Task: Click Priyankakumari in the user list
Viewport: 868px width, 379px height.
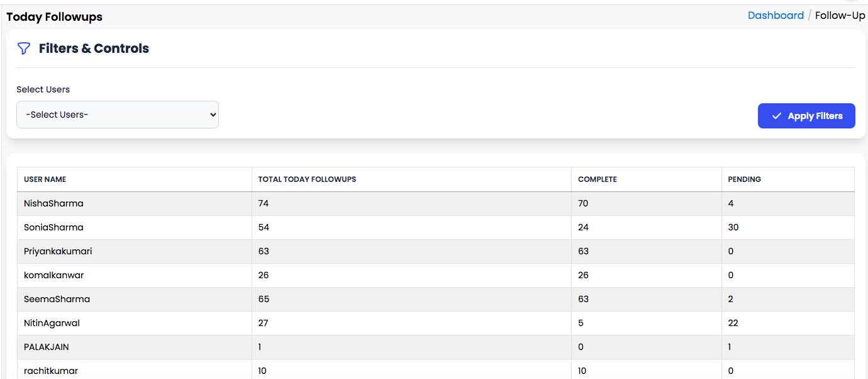Action: (x=58, y=251)
